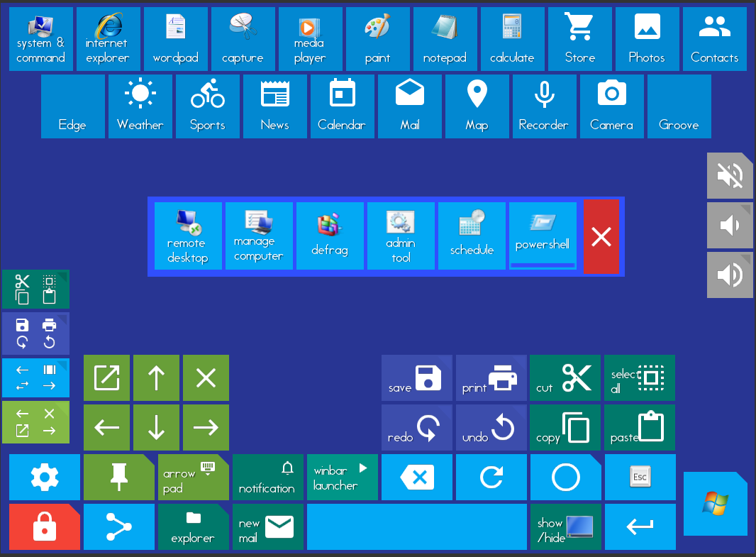Expand the winbar launcher
This screenshot has width=756, height=557.
click(343, 477)
